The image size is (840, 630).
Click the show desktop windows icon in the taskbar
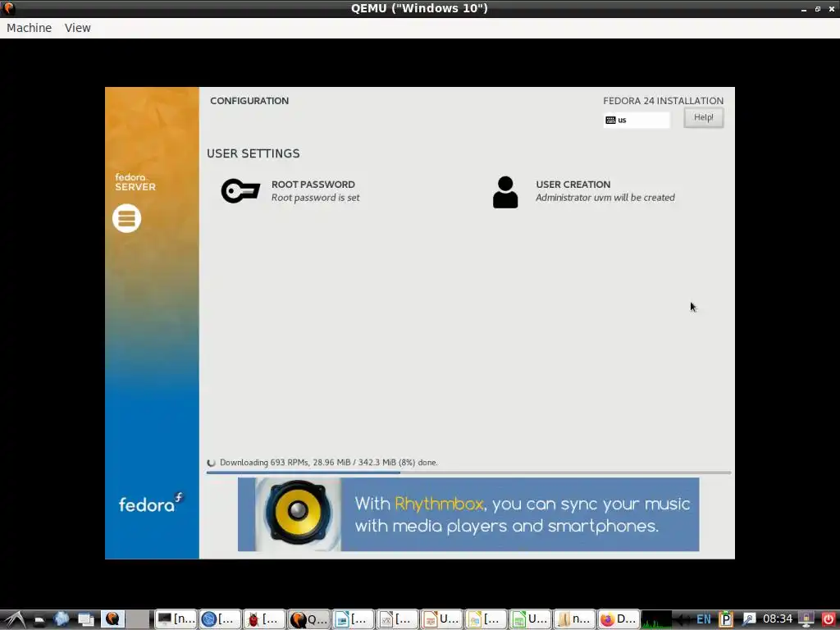pos(85,619)
